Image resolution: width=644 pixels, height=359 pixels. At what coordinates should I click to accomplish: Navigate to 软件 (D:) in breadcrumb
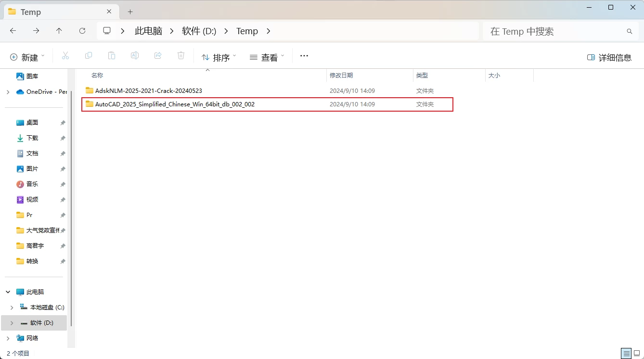199,31
